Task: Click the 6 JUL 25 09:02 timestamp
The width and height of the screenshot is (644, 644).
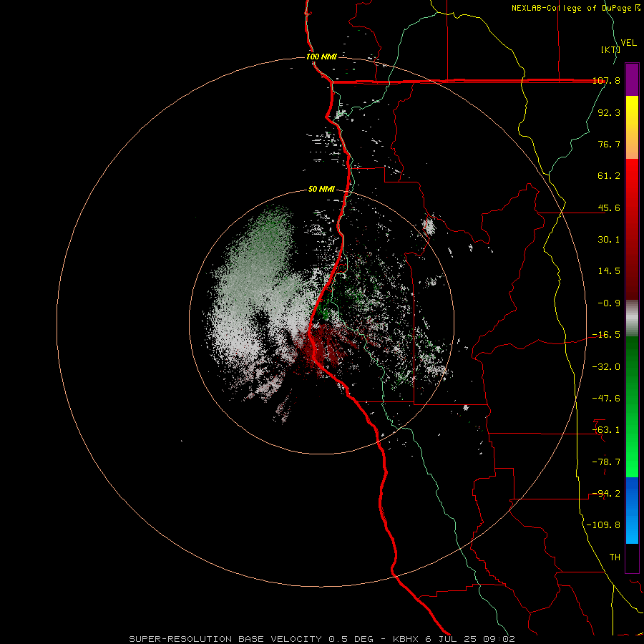Action: point(470,639)
